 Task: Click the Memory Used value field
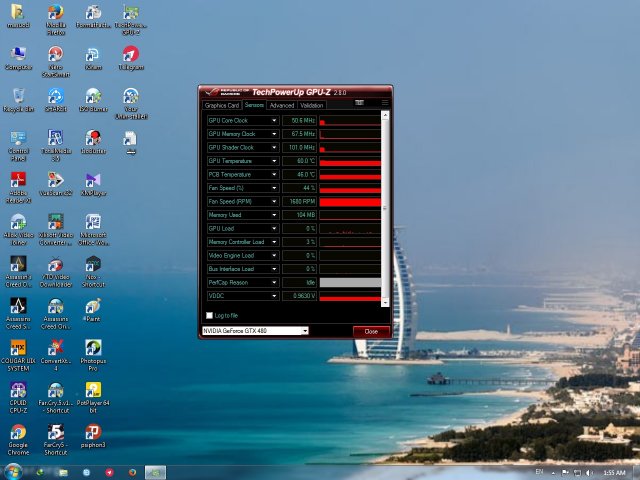300,215
